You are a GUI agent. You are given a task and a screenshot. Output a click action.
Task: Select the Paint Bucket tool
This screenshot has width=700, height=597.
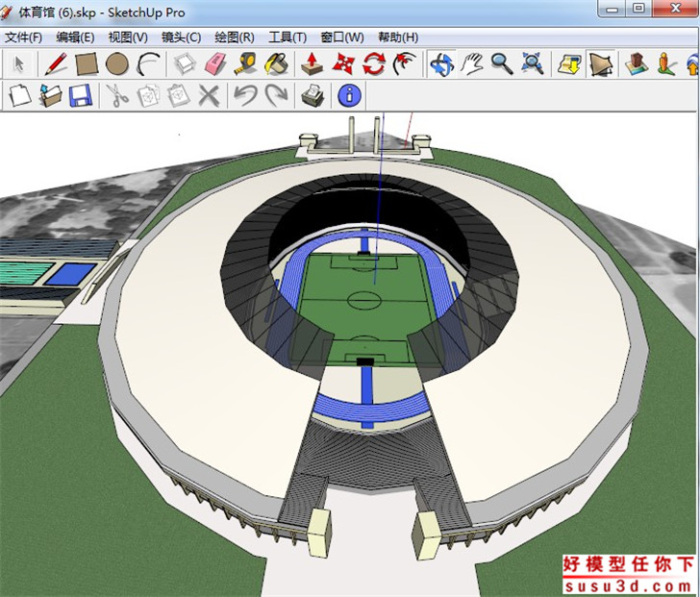pyautogui.click(x=276, y=63)
